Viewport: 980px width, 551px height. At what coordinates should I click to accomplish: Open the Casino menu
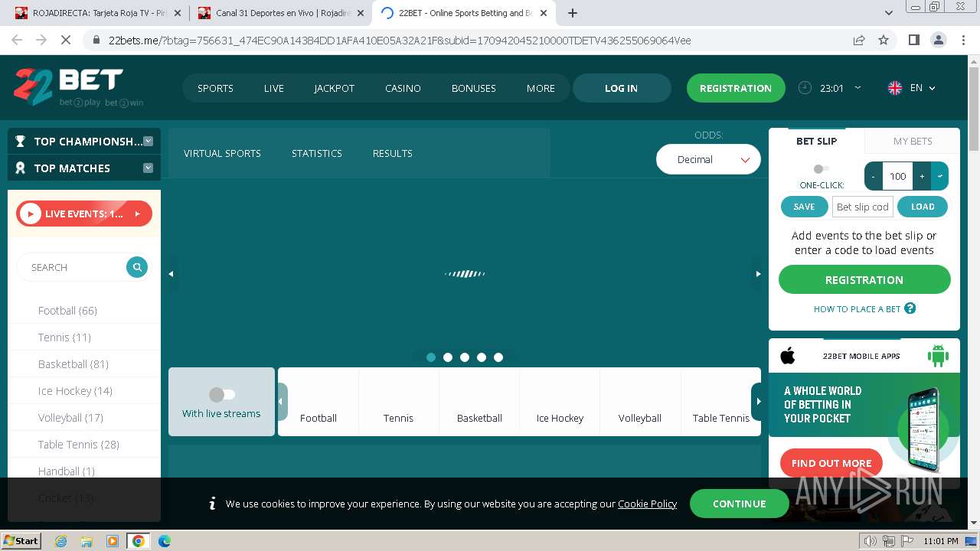tap(403, 88)
